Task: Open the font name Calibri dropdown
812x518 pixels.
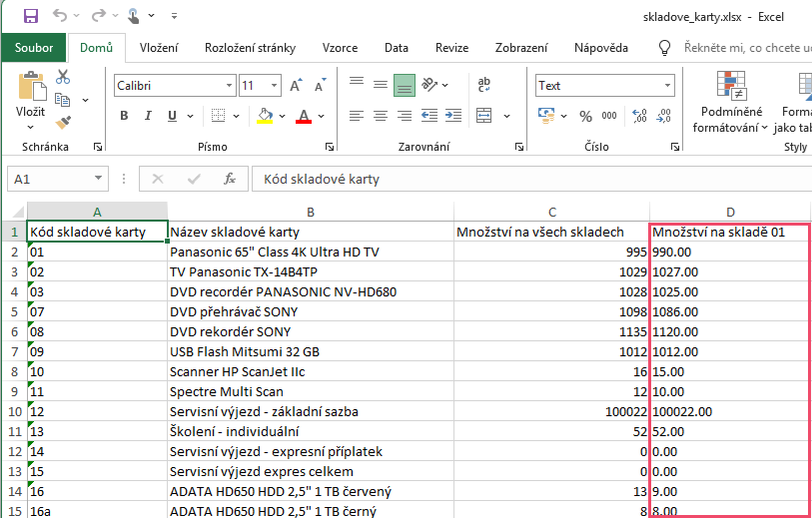Action: pyautogui.click(x=230, y=86)
